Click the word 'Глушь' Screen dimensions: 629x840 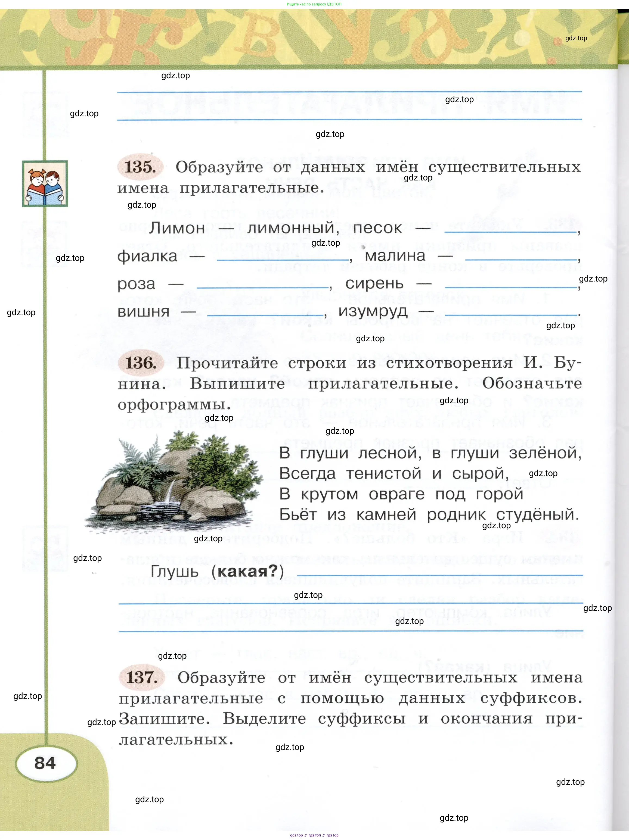point(174,572)
